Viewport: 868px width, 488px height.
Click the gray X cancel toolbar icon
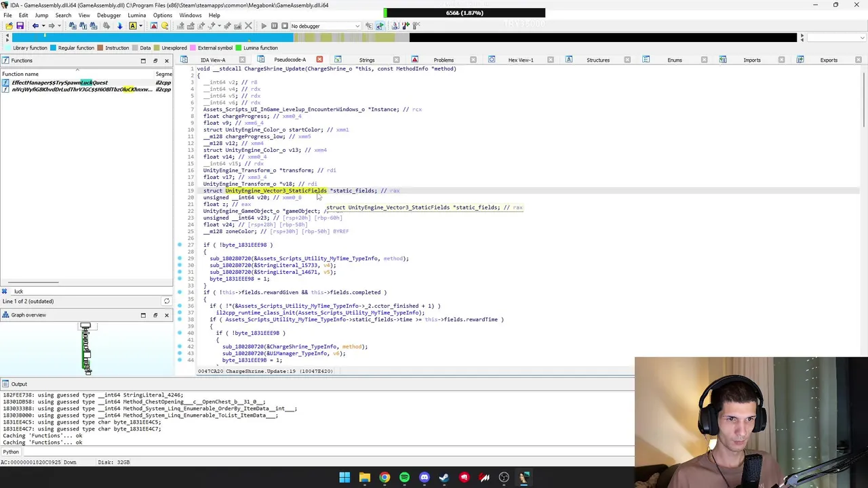(x=248, y=26)
